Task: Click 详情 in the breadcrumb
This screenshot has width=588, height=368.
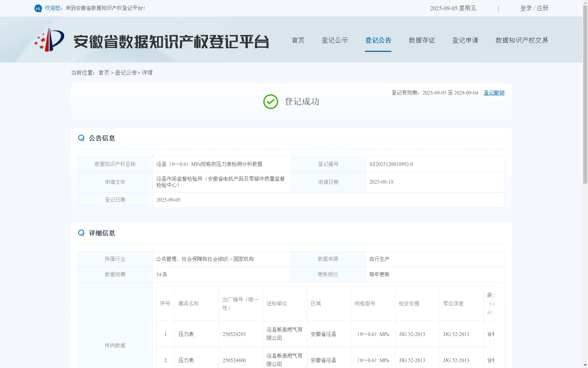Action: point(147,73)
